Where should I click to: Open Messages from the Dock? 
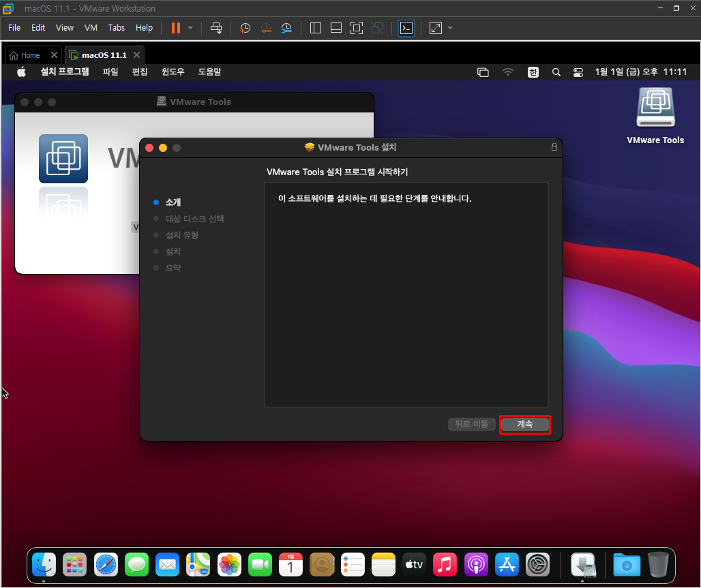tap(137, 564)
